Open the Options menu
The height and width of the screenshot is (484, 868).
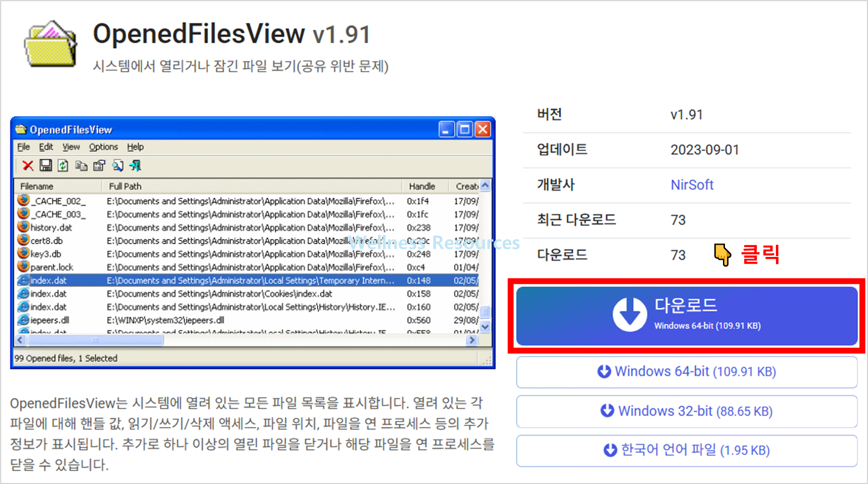coord(103,147)
